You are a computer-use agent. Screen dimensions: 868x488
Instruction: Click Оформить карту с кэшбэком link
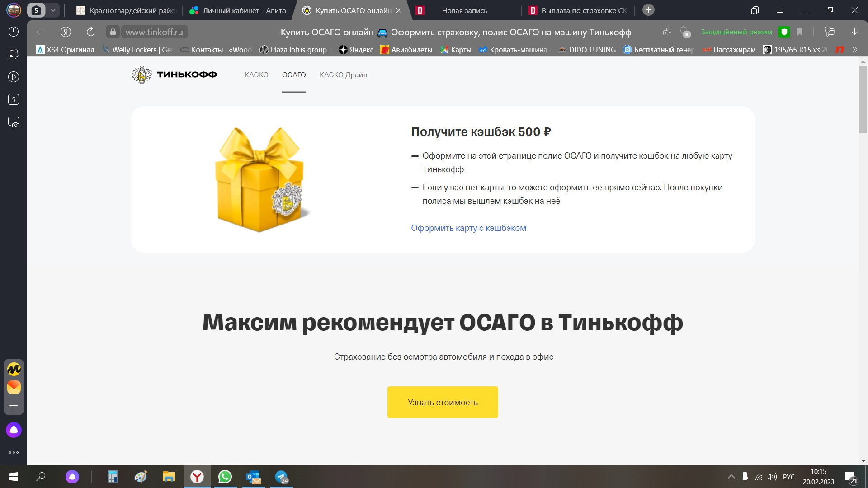point(468,228)
